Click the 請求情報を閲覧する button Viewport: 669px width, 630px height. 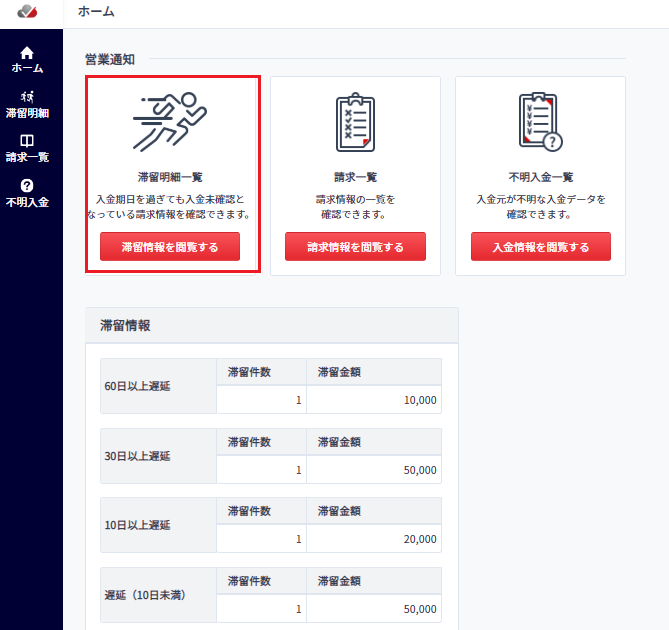[355, 247]
